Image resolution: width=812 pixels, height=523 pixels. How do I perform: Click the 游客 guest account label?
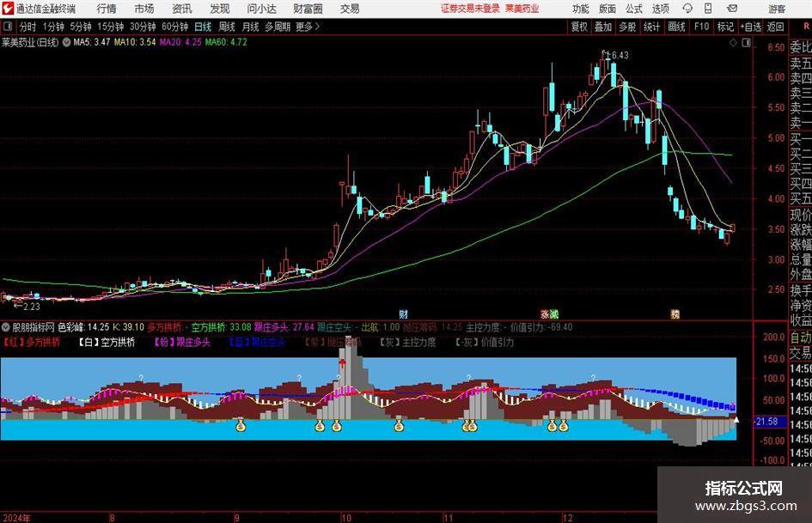776,9
